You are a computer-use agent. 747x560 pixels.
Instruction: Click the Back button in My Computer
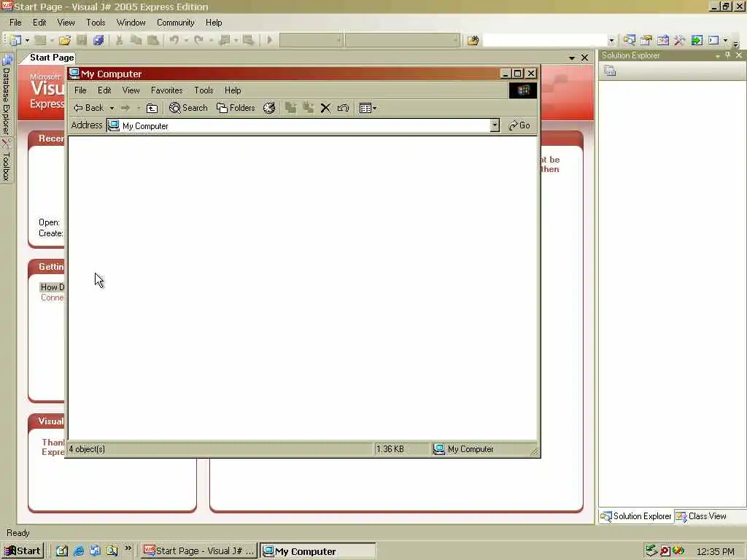[x=88, y=108]
